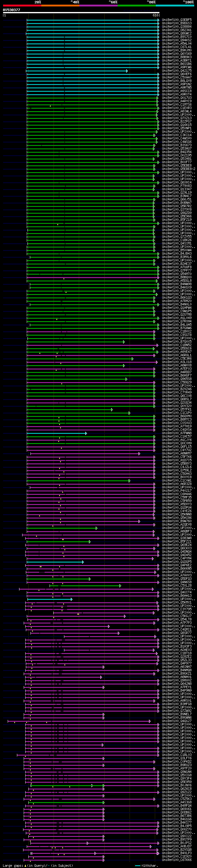Click the green alignment bar for B0JNY6
Screen dimensions: 197x868
pyautogui.click(x=67, y=785)
